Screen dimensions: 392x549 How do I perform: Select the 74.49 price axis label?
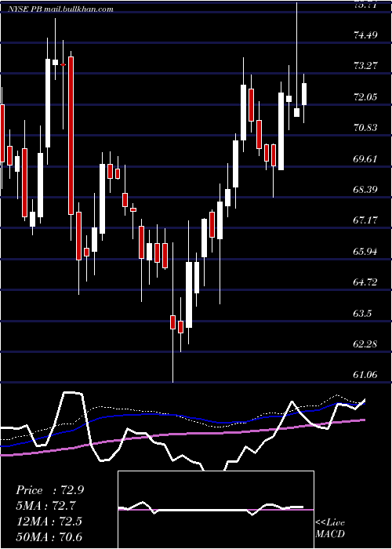365,35
